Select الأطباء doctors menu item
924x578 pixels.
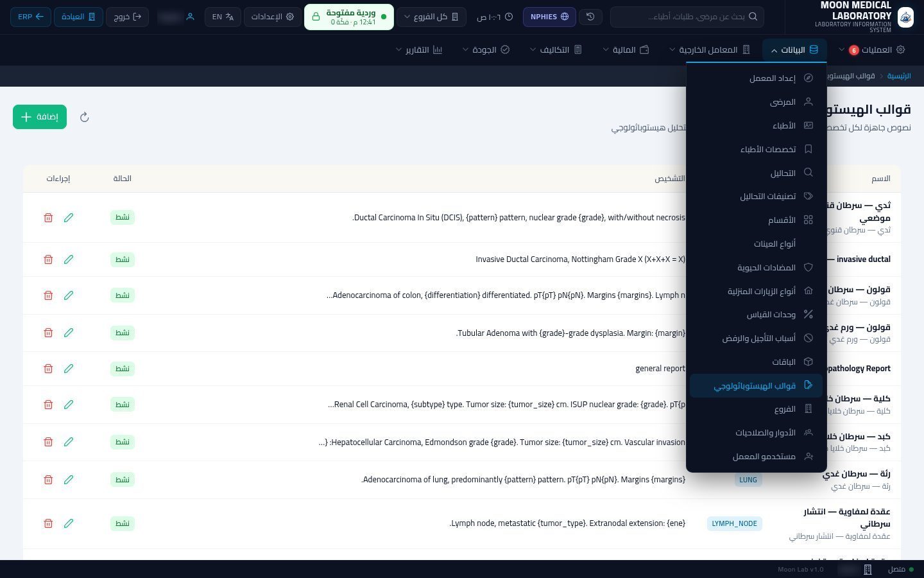(x=756, y=126)
